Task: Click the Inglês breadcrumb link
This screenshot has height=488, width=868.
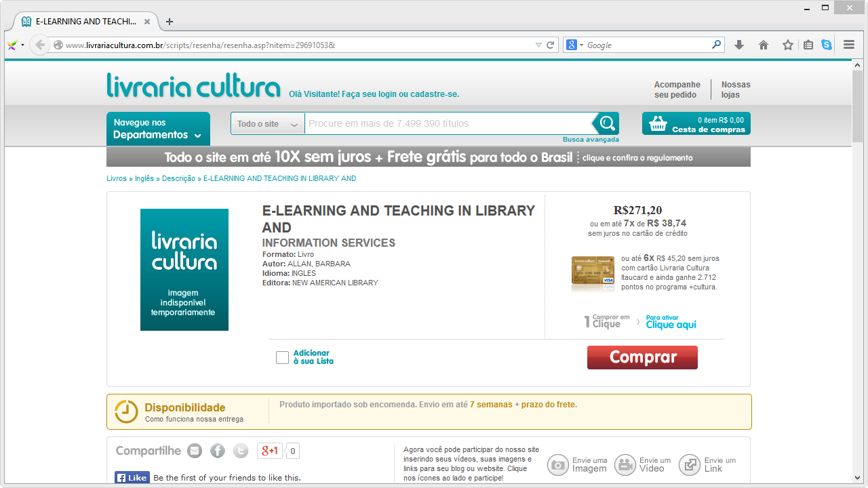Action: (x=144, y=178)
